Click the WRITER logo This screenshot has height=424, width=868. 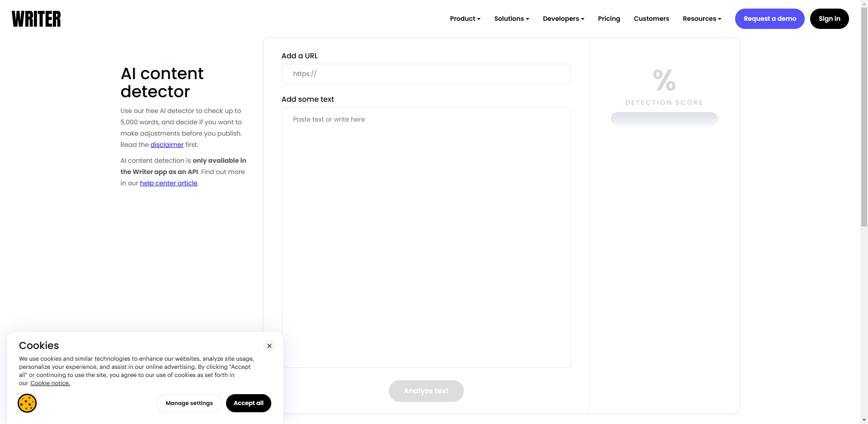pyautogui.click(x=36, y=19)
